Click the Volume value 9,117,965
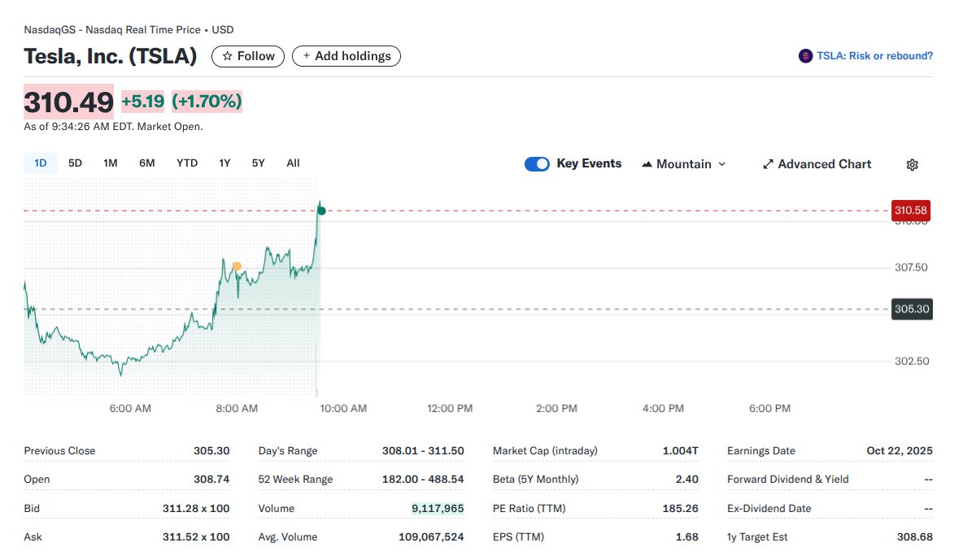This screenshot has height=560, width=954. pyautogui.click(x=438, y=508)
